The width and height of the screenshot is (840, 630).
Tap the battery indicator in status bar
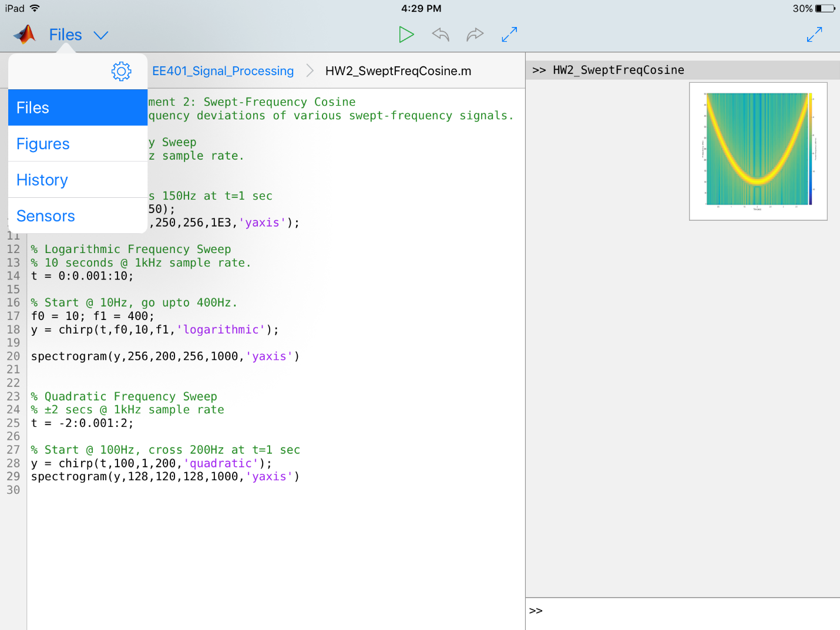(825, 8)
